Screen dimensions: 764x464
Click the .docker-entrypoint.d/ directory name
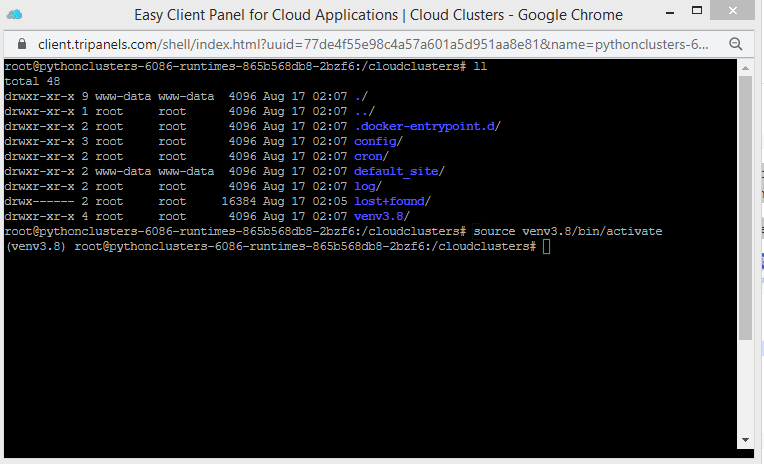coord(427,126)
